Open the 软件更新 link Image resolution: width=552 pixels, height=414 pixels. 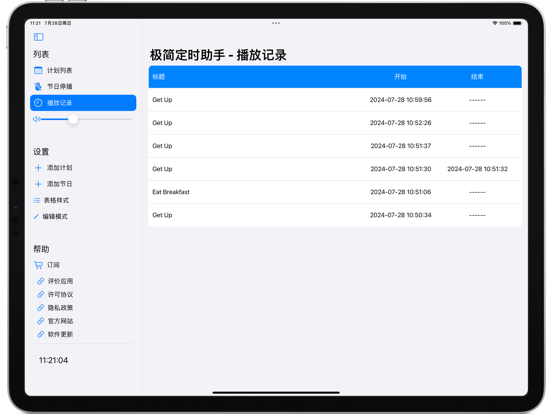60,334
